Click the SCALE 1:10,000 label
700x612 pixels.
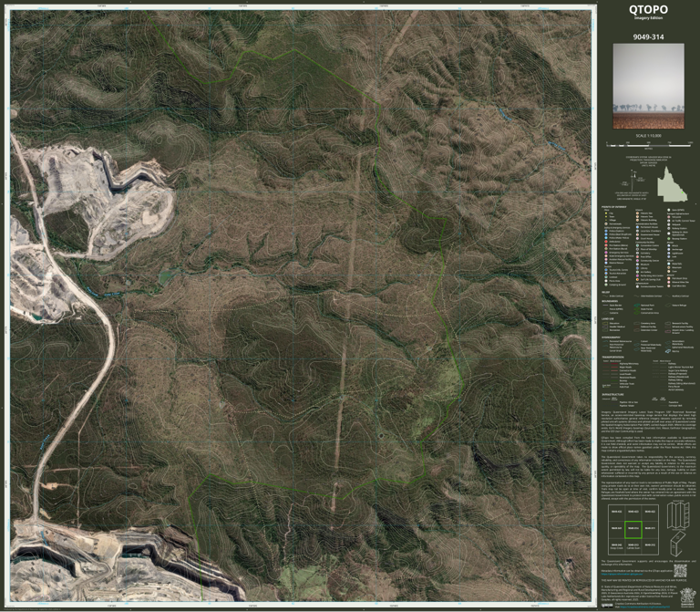(648, 136)
